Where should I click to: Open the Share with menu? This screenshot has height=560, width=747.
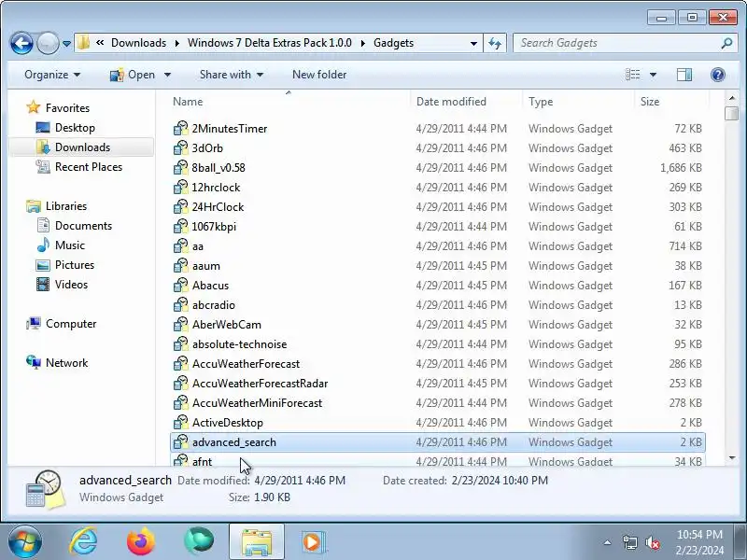(x=231, y=75)
